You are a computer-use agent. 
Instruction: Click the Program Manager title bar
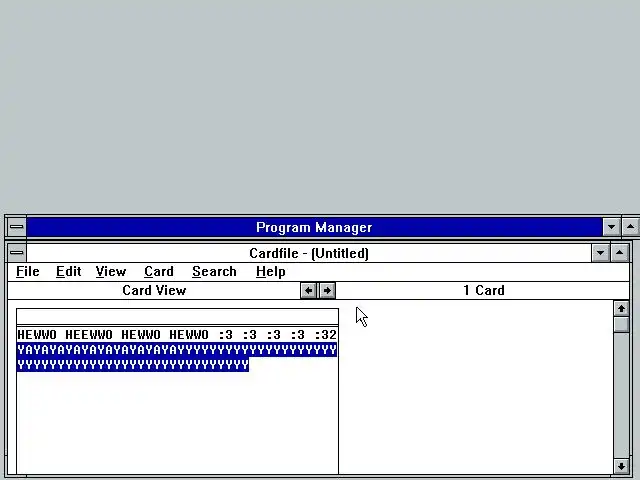point(314,227)
